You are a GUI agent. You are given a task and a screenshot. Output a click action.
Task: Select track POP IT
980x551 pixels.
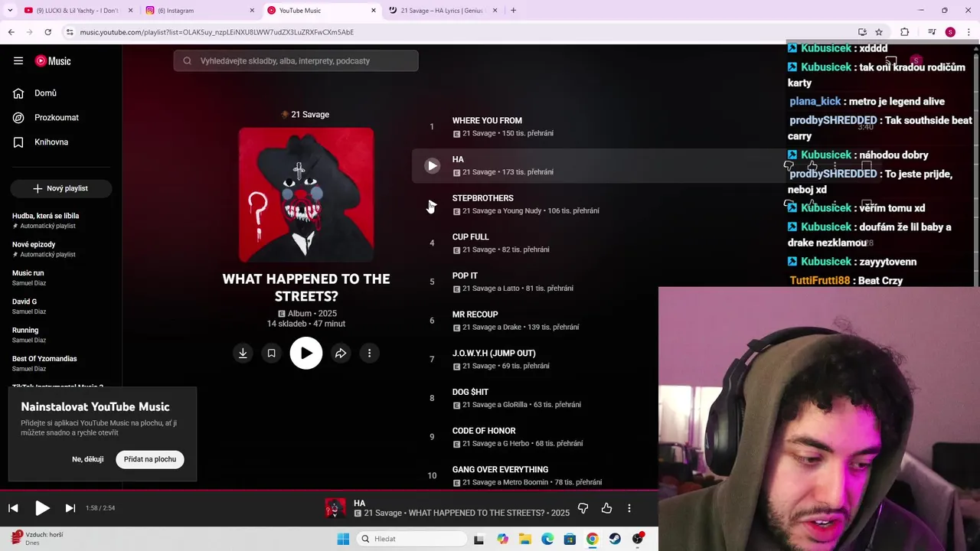coord(465,276)
